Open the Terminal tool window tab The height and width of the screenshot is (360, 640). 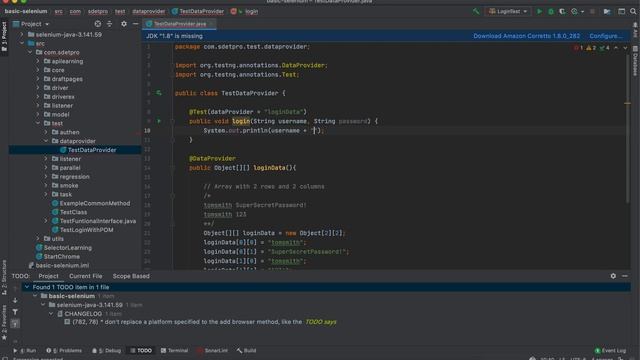(x=174, y=351)
